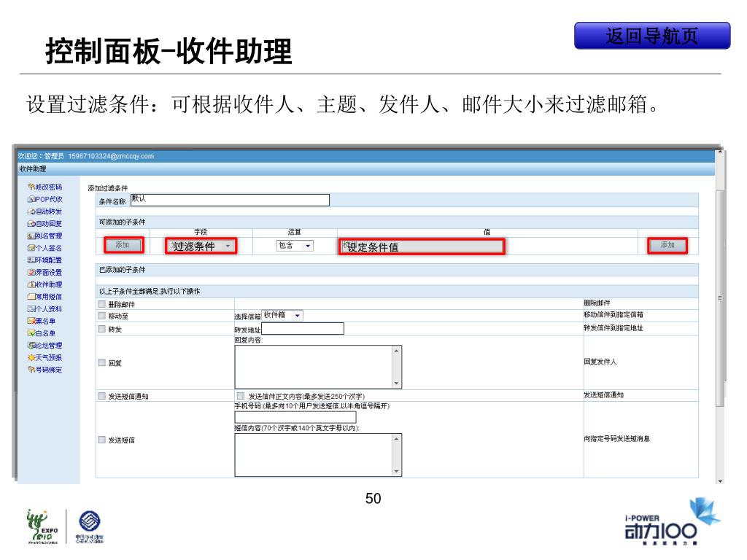Open the 过滤条件 field dropdown
Image resolution: width=747 pixels, height=560 pixels.
(x=201, y=246)
